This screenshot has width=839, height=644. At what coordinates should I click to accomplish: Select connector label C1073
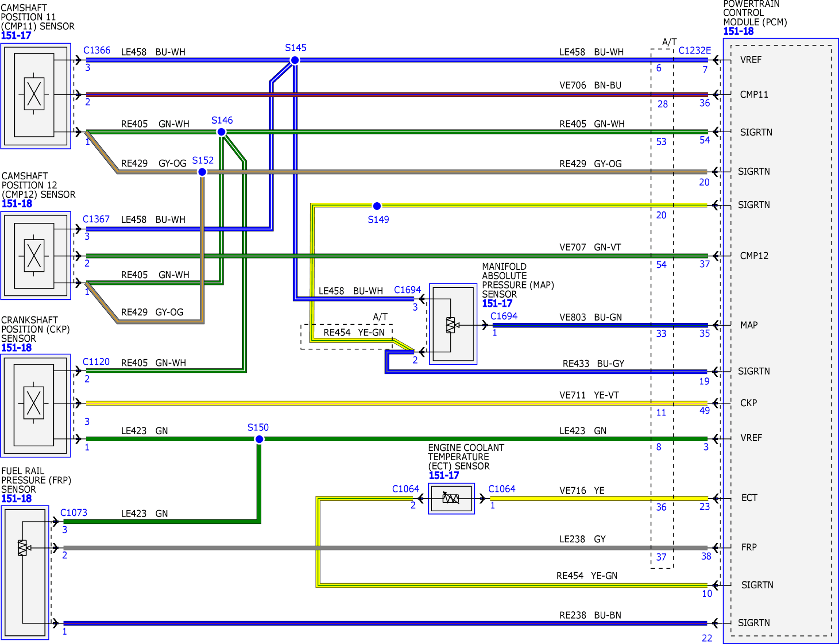coord(74,513)
